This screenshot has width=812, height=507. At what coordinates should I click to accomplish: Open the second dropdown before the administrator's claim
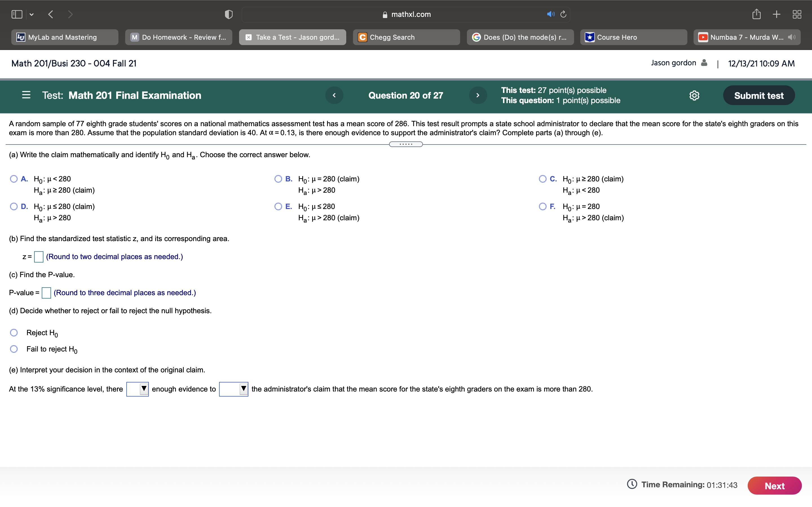coord(233,389)
